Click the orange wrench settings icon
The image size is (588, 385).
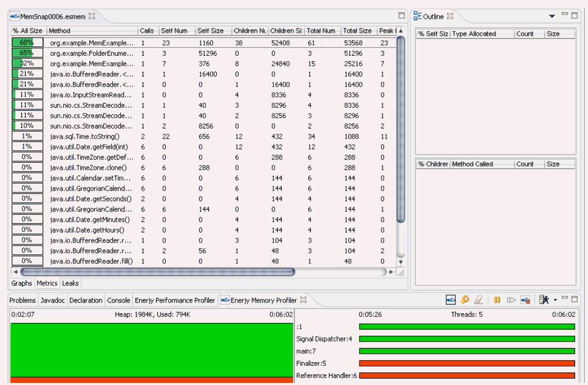click(x=465, y=300)
